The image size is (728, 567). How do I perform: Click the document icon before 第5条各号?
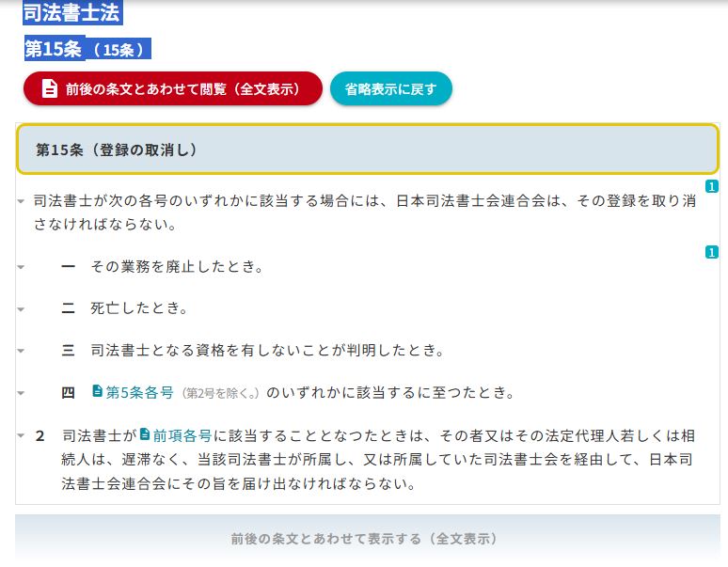point(97,391)
